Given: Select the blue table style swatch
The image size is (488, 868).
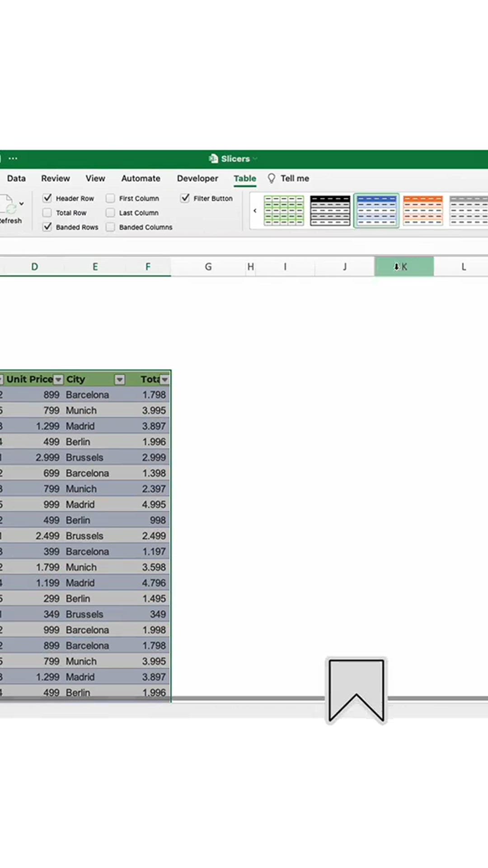Looking at the screenshot, I should tap(376, 211).
